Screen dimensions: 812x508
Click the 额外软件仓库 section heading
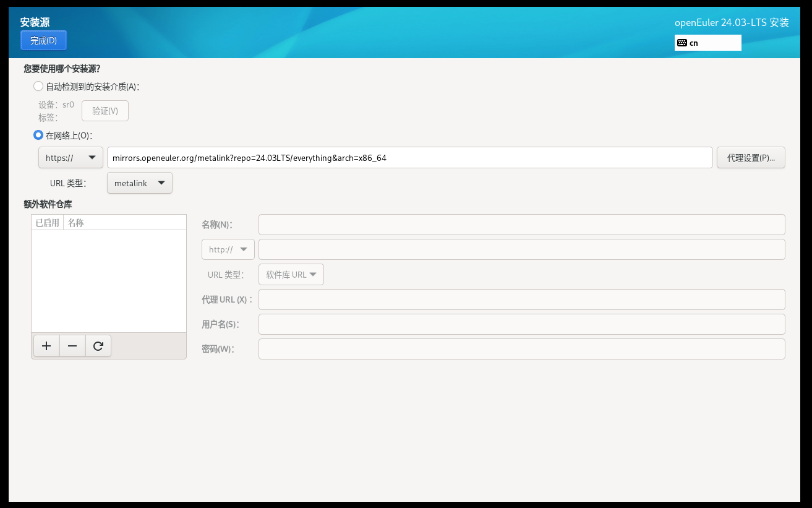(x=48, y=204)
